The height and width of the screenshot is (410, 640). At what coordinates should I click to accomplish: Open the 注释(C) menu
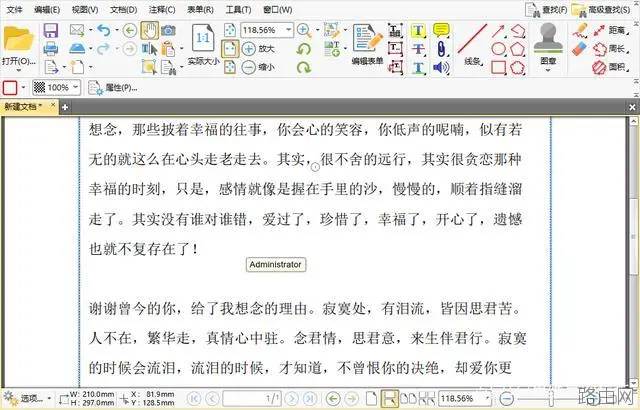point(162,9)
